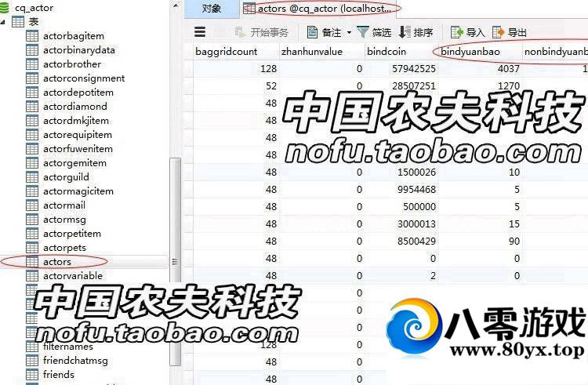
Task: Select bindcoin cell 1500026
Action: coord(401,172)
